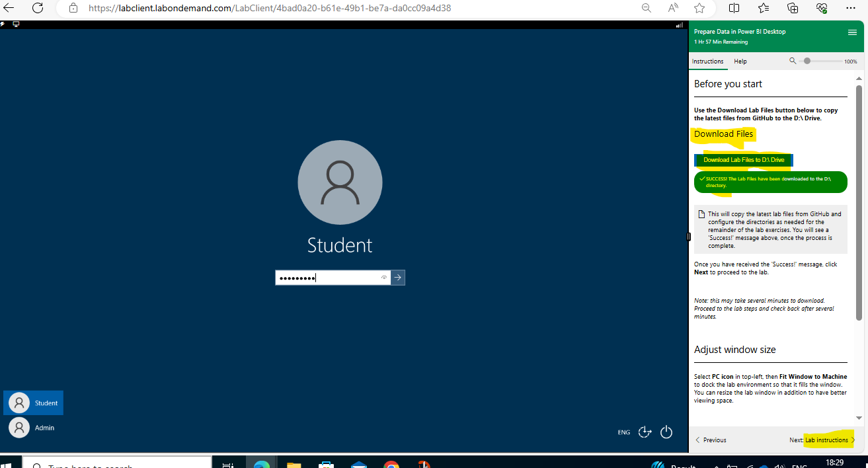Screen dimensions: 868x468
Task: Open the lab hamburger menu
Action: click(852, 32)
